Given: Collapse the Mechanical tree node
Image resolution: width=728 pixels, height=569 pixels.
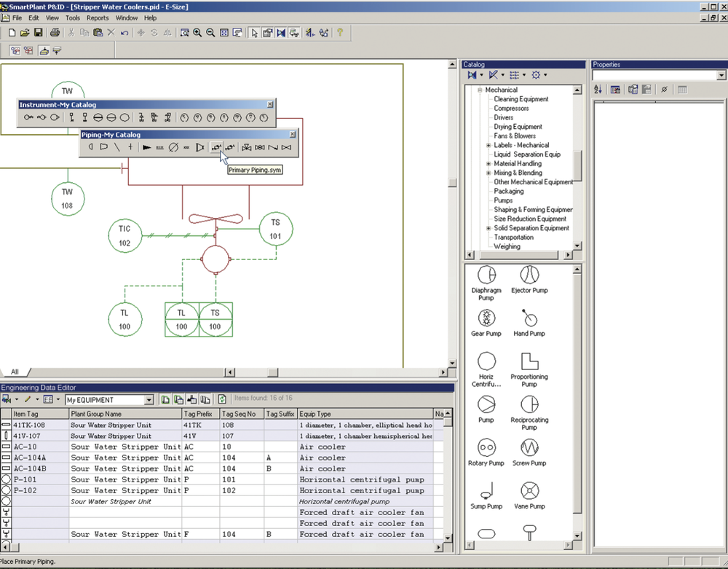Looking at the screenshot, I should pos(480,90).
